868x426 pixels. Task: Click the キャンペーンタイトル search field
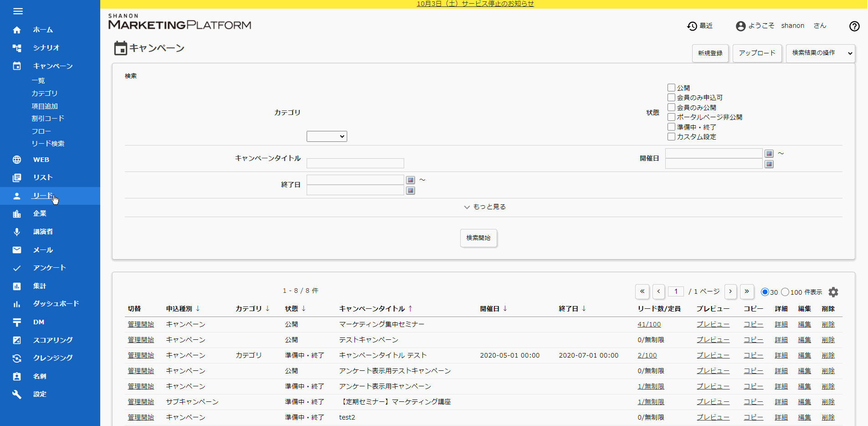point(355,163)
